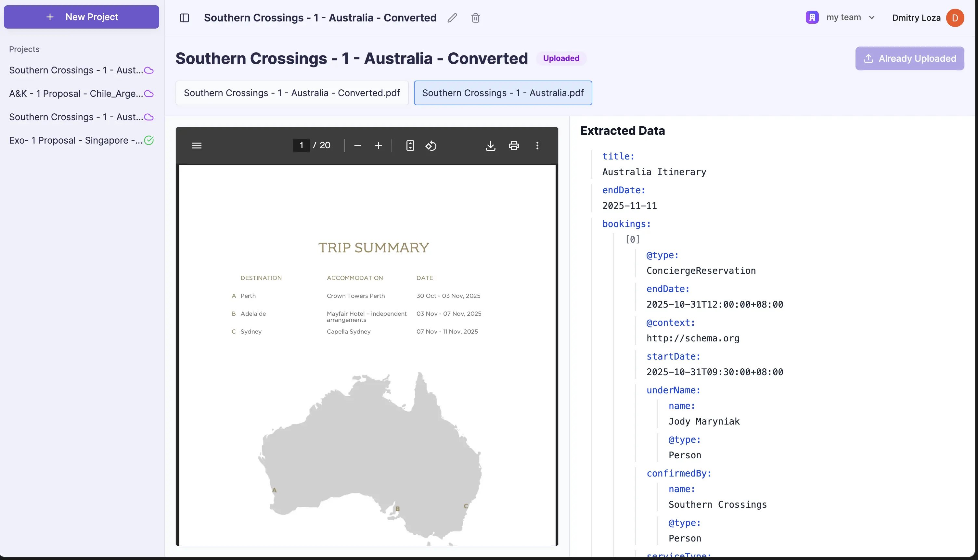Click the trash delete project icon
The height and width of the screenshot is (560, 978).
[476, 18]
